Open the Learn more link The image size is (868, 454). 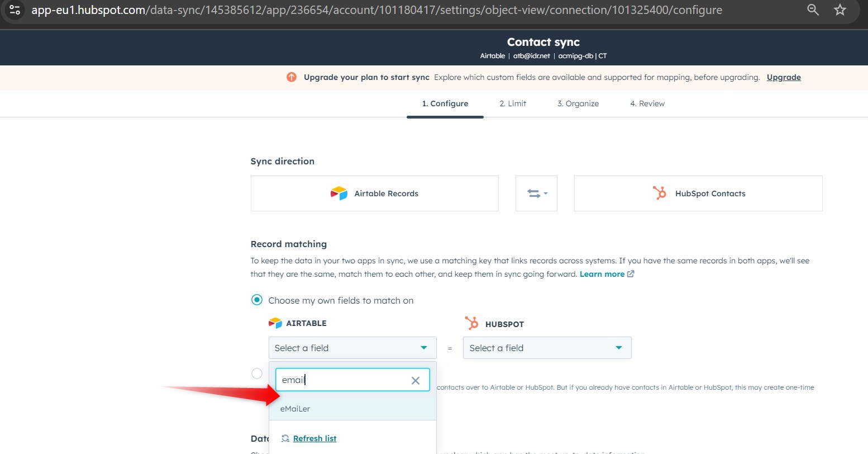click(602, 274)
